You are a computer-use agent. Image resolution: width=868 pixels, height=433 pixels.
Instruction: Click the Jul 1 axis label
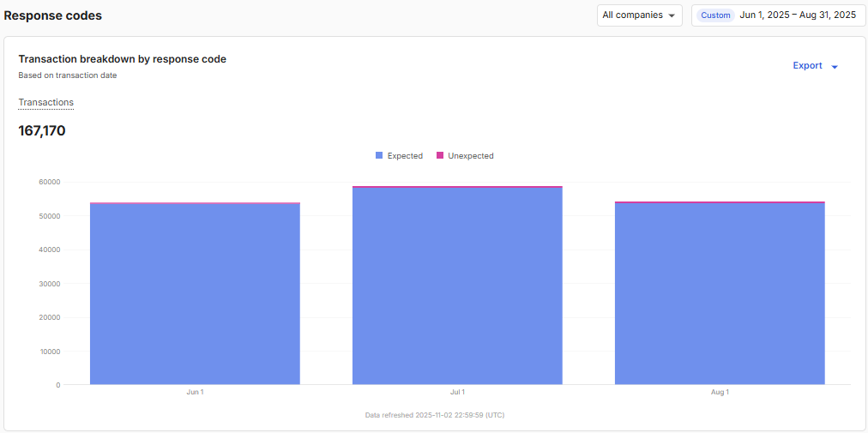click(x=457, y=392)
